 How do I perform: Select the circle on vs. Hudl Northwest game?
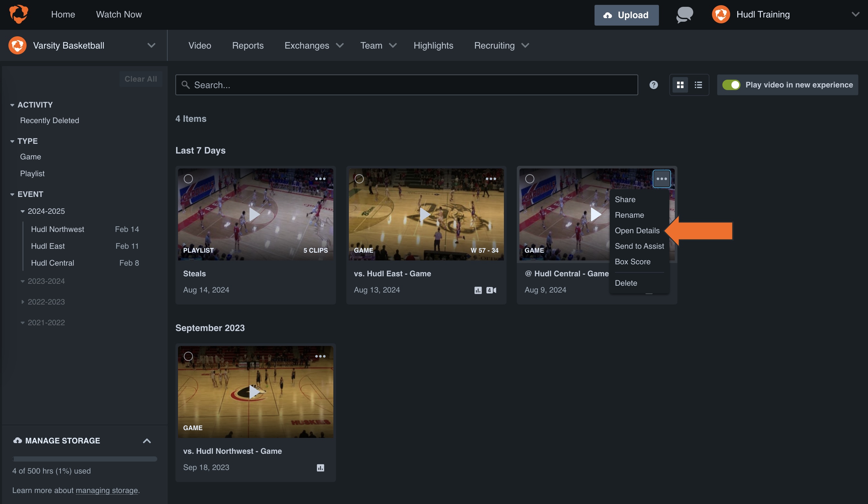[x=188, y=356]
